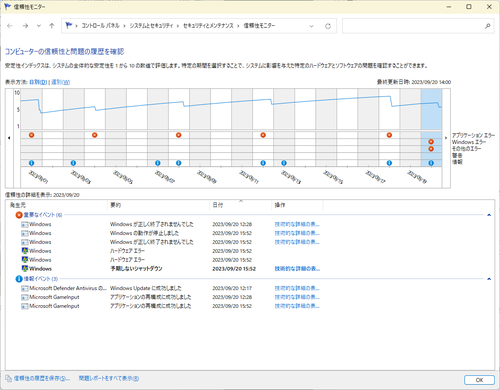Open セキュリティとメンテナンス breadcrumb
Viewport: 500px width, 390px height.
[208, 26]
